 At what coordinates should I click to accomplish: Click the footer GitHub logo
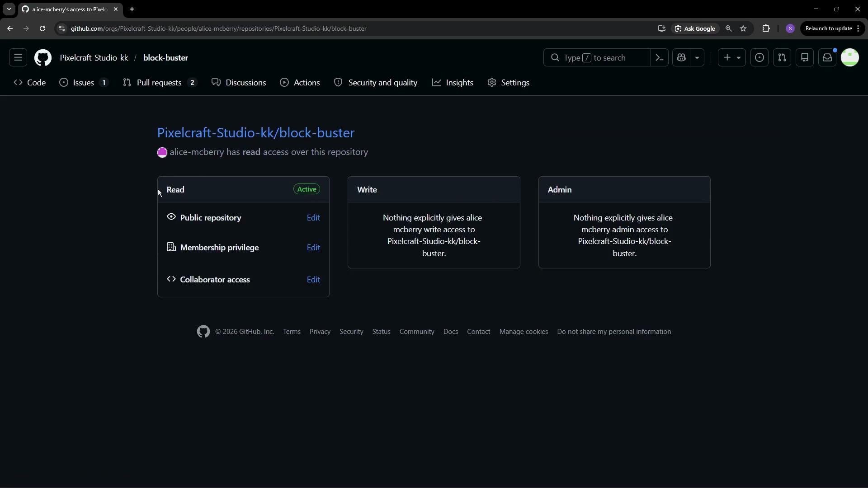203,332
